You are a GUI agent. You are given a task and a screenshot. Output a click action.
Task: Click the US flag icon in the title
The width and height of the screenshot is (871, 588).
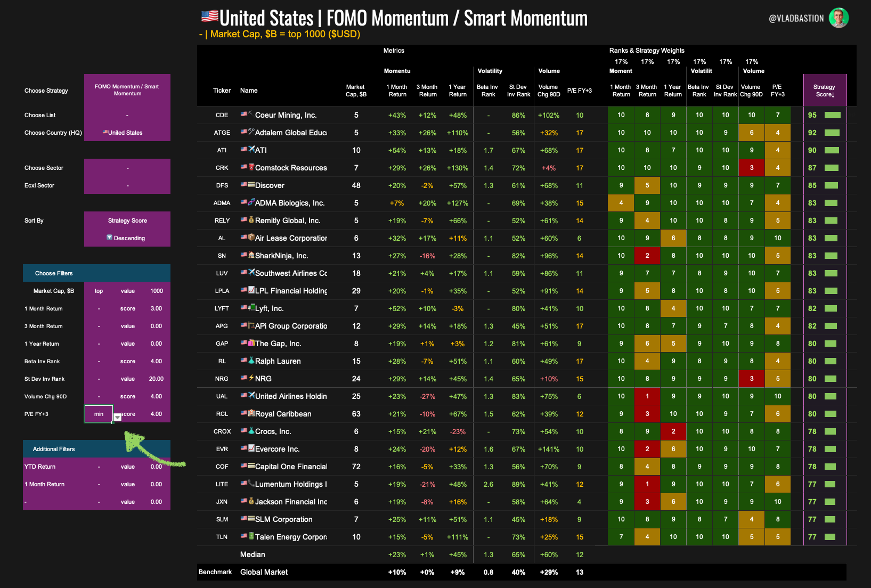tap(210, 17)
